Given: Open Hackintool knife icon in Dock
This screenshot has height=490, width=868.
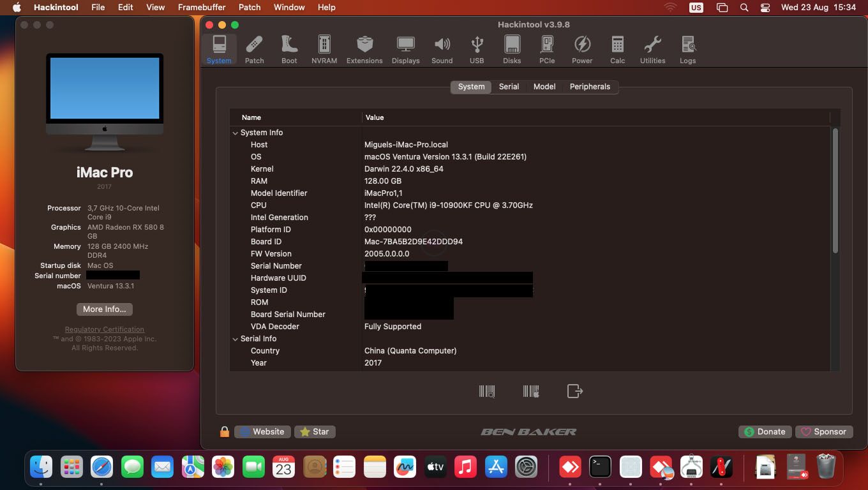Looking at the screenshot, I should click(722, 468).
